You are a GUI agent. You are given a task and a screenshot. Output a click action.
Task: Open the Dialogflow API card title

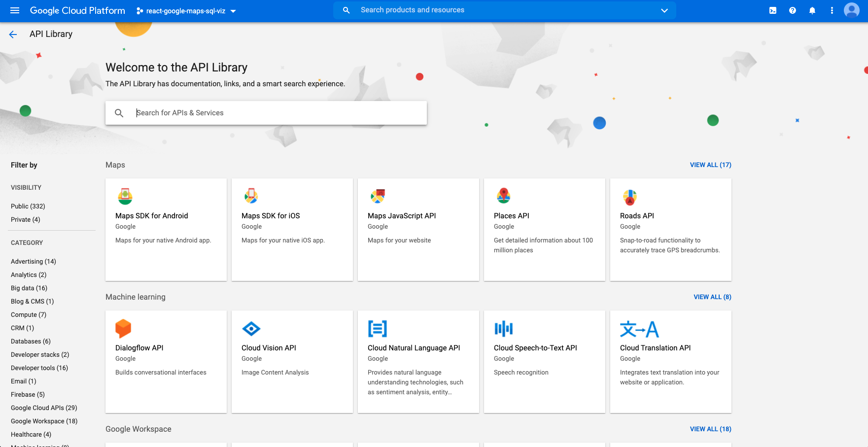[139, 348]
